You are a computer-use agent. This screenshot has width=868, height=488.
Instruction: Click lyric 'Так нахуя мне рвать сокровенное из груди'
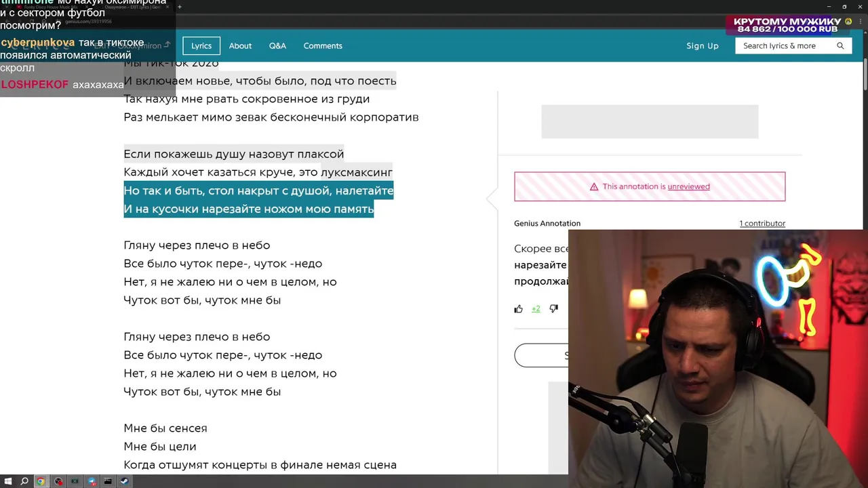tap(247, 99)
